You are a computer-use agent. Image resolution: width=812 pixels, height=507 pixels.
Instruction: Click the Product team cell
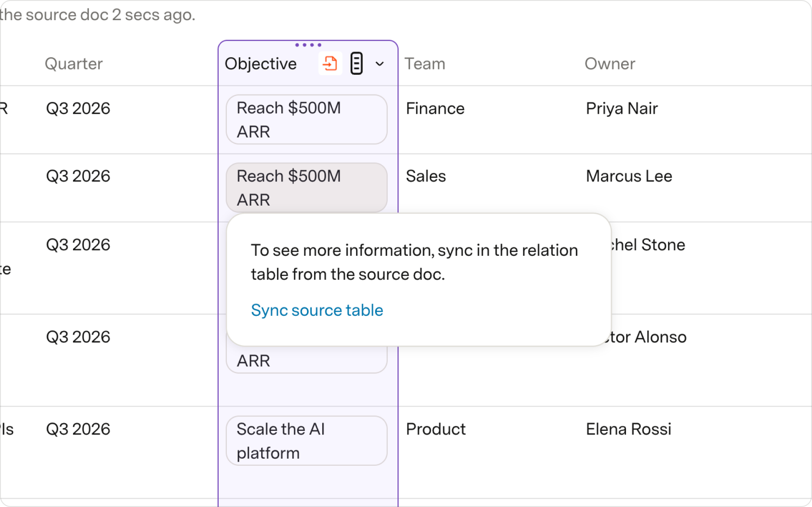point(436,429)
